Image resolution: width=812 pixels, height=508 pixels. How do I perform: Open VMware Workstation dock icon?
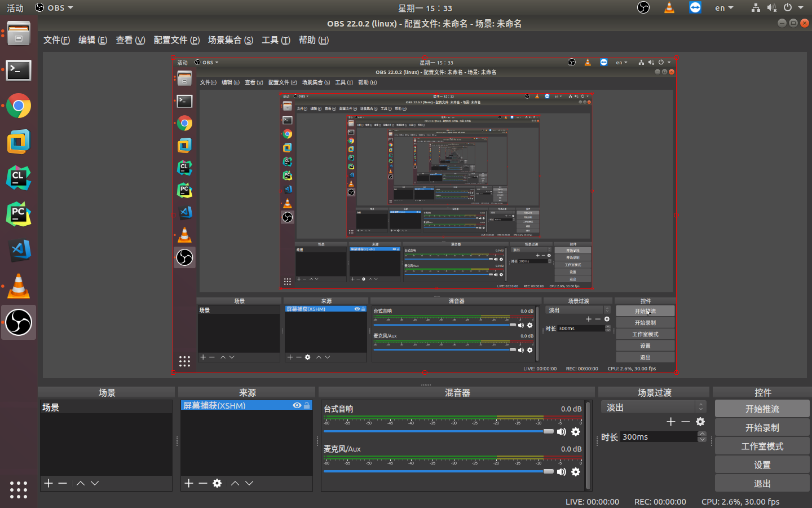19,142
